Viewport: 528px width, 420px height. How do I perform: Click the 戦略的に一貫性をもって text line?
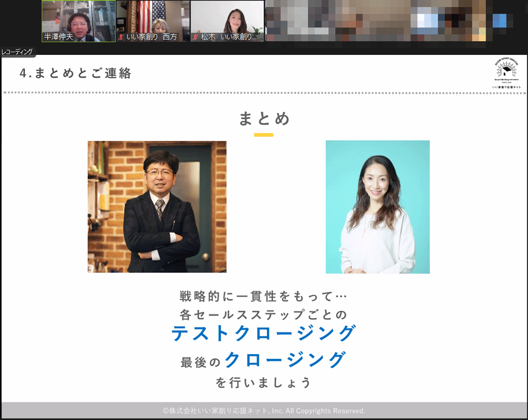[263, 295]
